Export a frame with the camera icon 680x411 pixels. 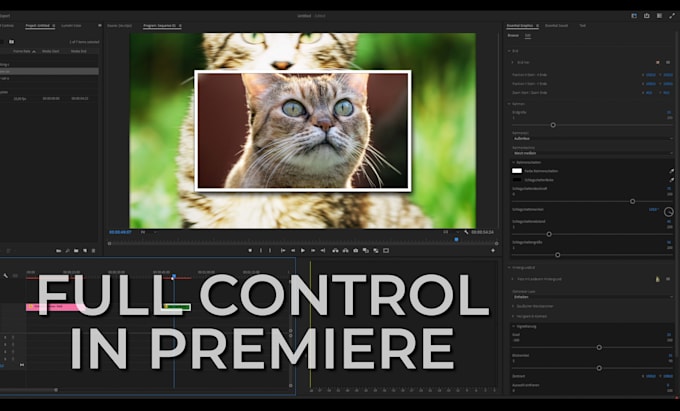coord(356,251)
